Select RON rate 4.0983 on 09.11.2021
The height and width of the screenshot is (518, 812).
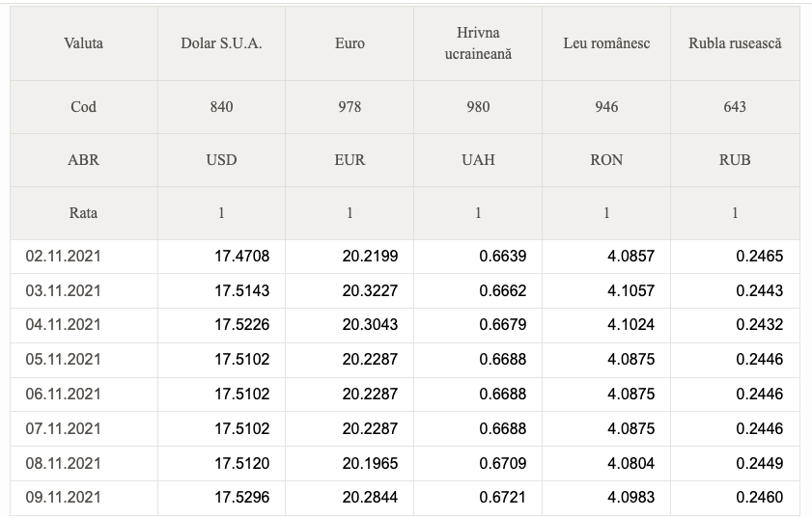pos(631,498)
